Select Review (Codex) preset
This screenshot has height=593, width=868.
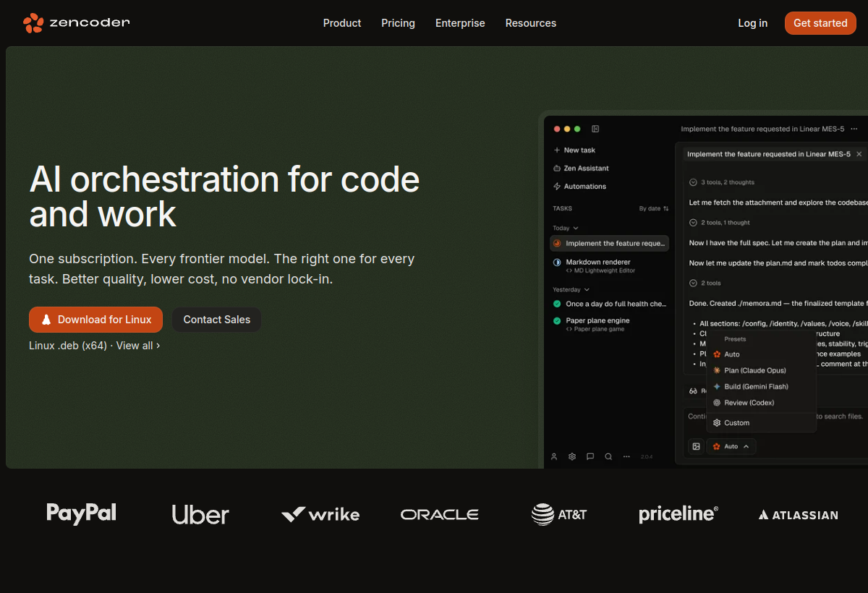(x=762, y=403)
